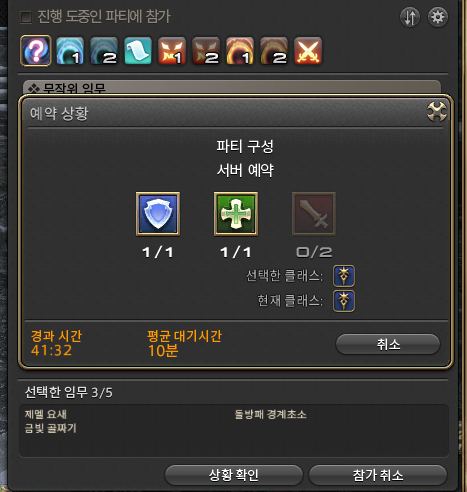The height and width of the screenshot is (492, 467).
Task: Click the tank role shield icon
Action: [x=158, y=214]
